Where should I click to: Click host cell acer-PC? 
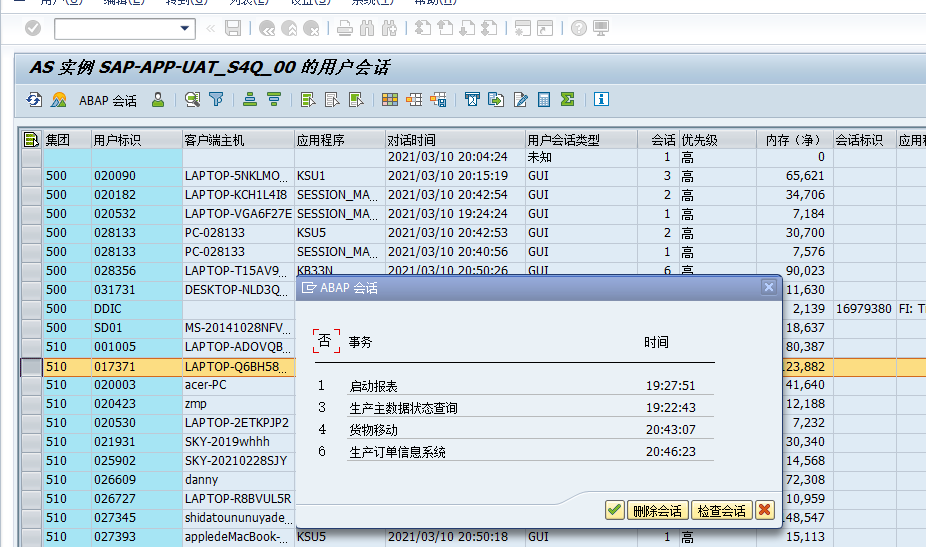point(238,385)
